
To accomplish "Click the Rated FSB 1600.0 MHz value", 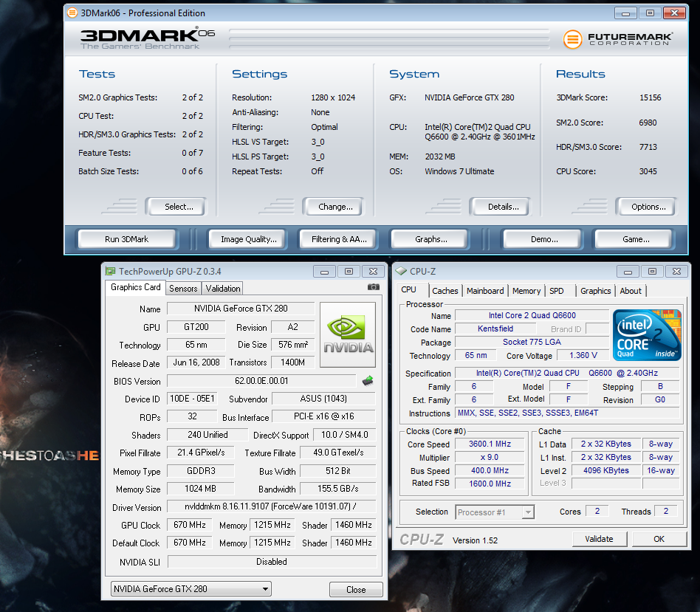I will point(490,484).
